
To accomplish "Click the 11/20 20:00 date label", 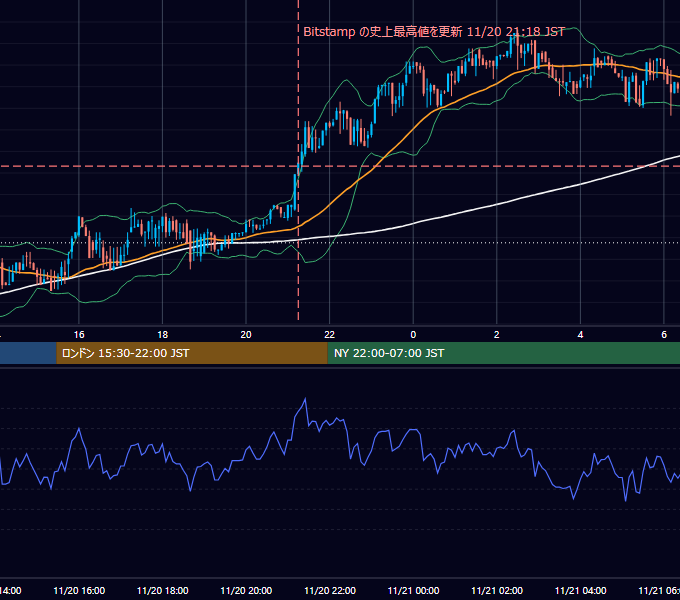I will (x=246, y=590).
